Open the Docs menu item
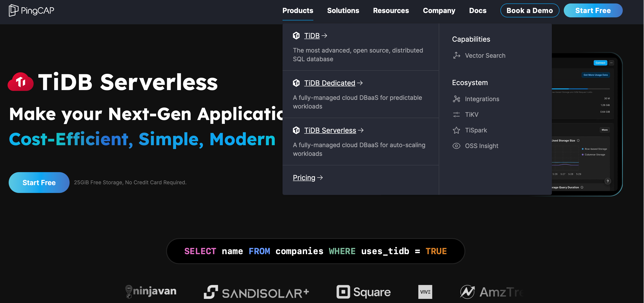The height and width of the screenshot is (303, 644). point(478,10)
